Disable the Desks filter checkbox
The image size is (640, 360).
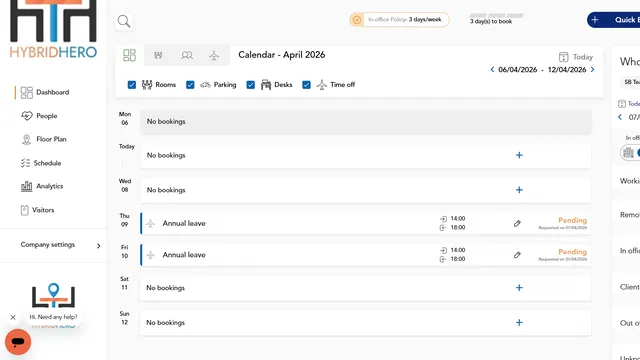(251, 84)
